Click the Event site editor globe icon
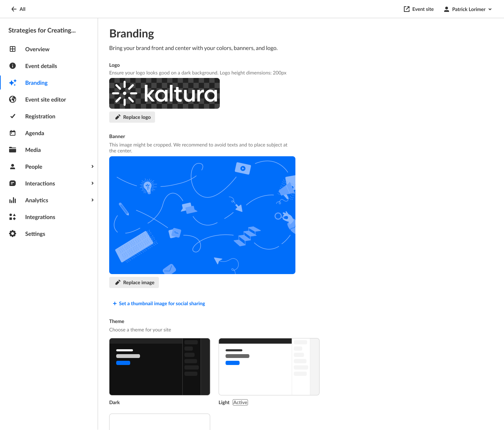This screenshot has width=504, height=430. click(x=13, y=99)
